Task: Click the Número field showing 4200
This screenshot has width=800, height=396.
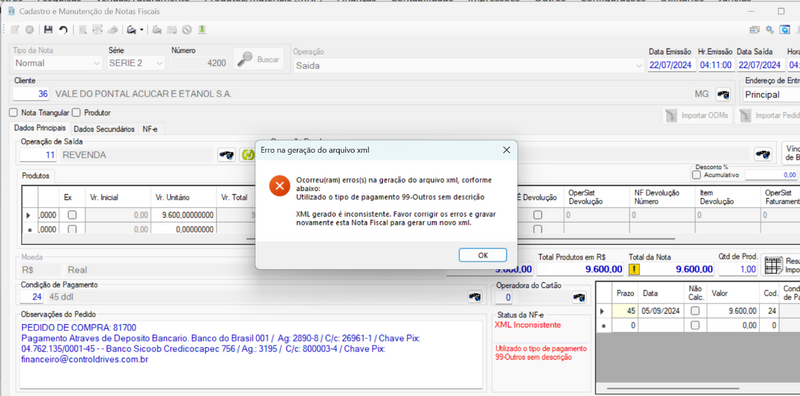Action: (x=199, y=63)
